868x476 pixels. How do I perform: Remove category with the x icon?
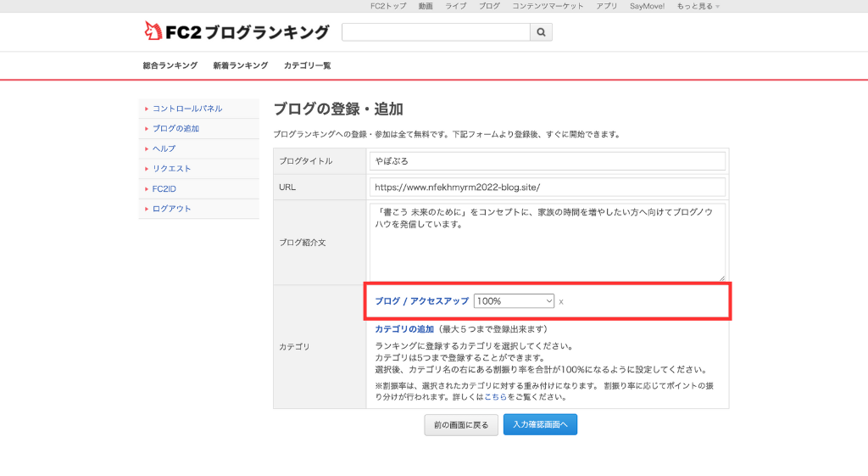tap(561, 302)
